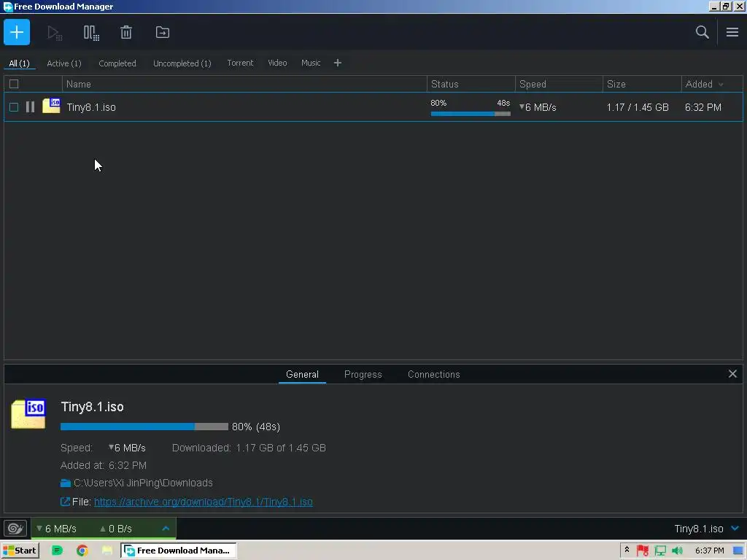Image resolution: width=747 pixels, height=560 pixels.
Task: Click the start all downloads icon
Action: (54, 33)
